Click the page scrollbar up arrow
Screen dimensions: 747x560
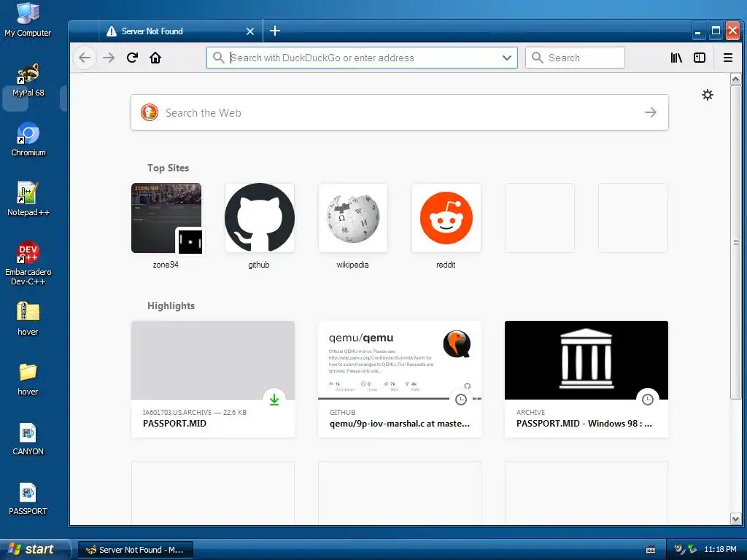(735, 79)
